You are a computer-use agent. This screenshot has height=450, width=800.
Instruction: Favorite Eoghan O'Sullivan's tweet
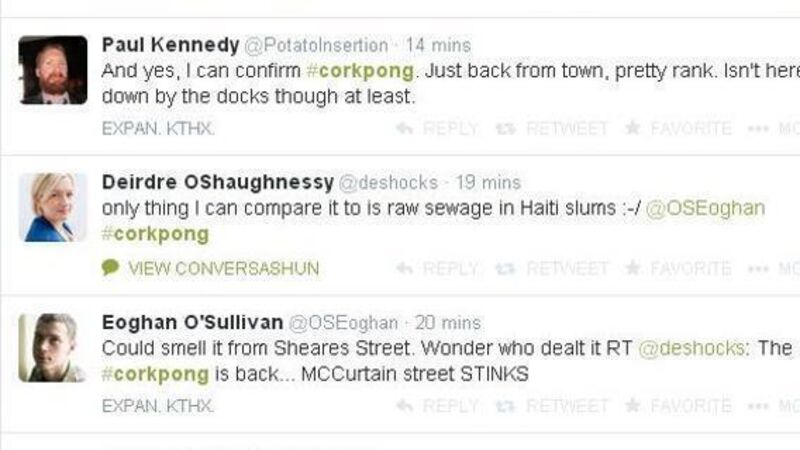677,406
